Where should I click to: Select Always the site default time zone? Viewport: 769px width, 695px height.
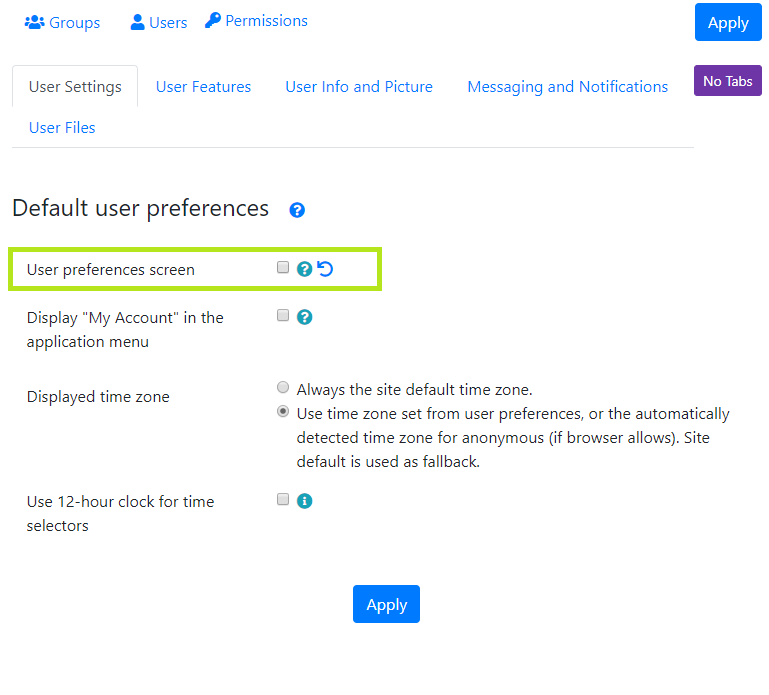(283, 387)
